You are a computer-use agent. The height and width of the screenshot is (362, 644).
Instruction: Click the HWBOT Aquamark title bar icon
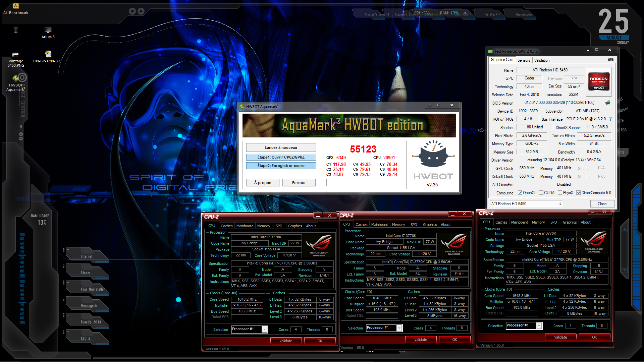(242, 107)
